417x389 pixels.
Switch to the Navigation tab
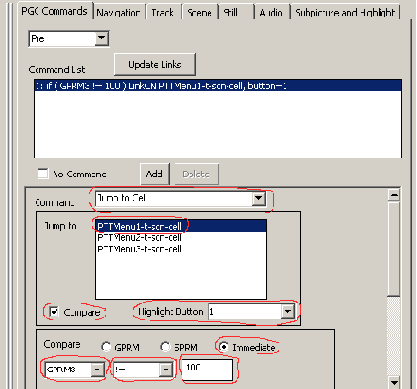pos(119,12)
